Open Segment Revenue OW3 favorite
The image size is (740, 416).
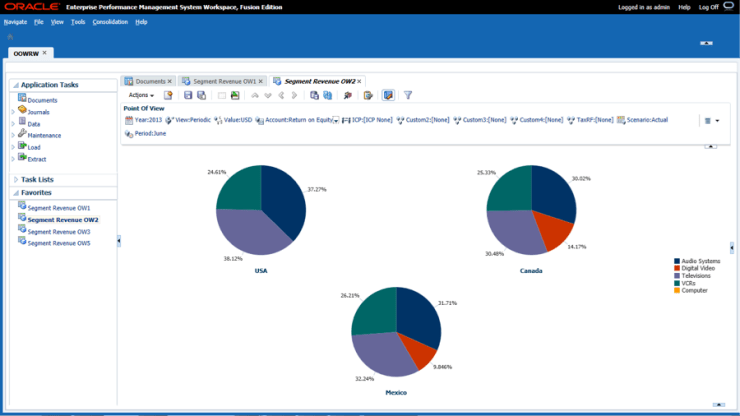pos(58,231)
